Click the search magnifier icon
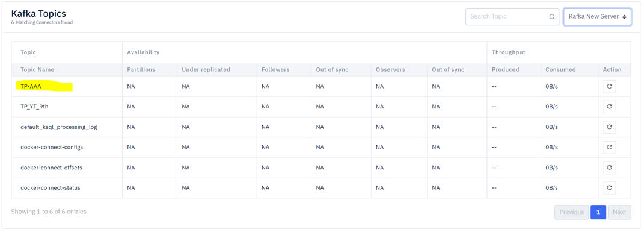The width and height of the screenshot is (644, 232). click(552, 17)
